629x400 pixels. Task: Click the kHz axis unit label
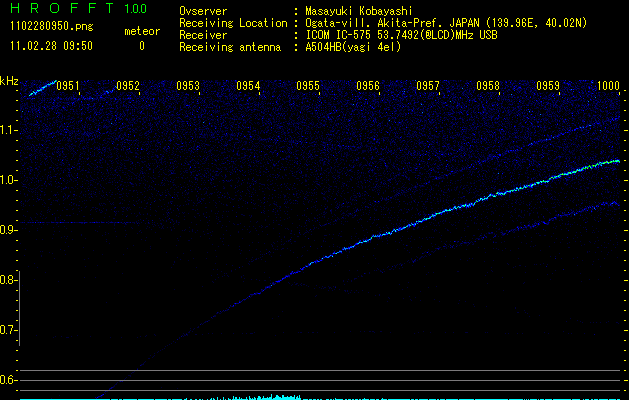coord(9,81)
